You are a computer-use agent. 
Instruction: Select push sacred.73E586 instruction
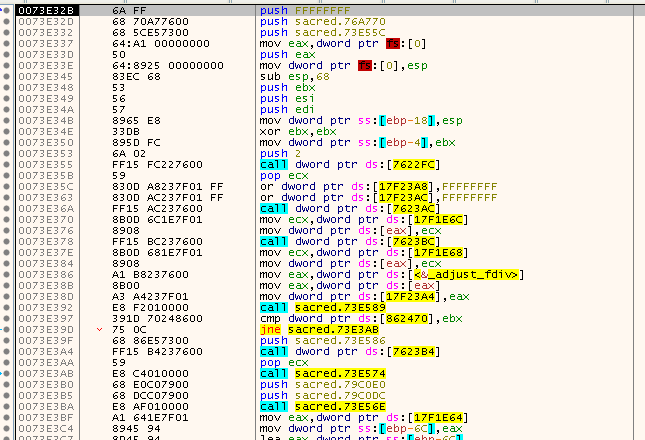pyautogui.click(x=322, y=340)
